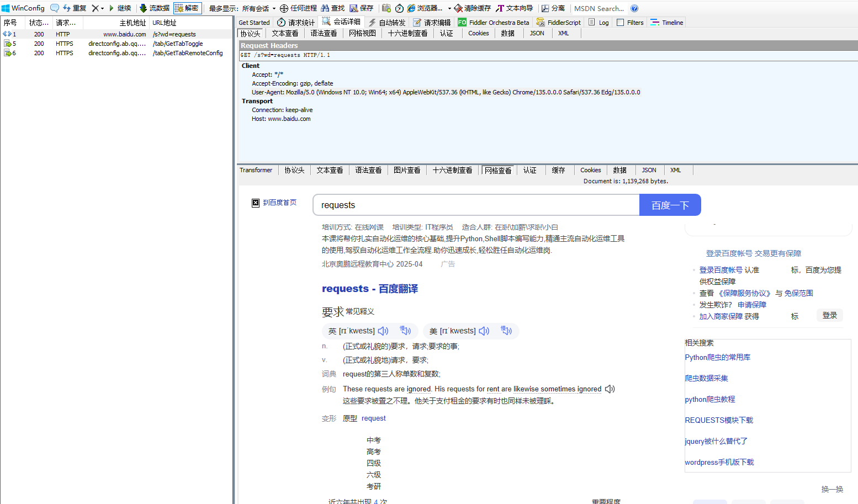Click the 浏览器 browser launch button
The height and width of the screenshot is (504, 858).
tap(425, 8)
